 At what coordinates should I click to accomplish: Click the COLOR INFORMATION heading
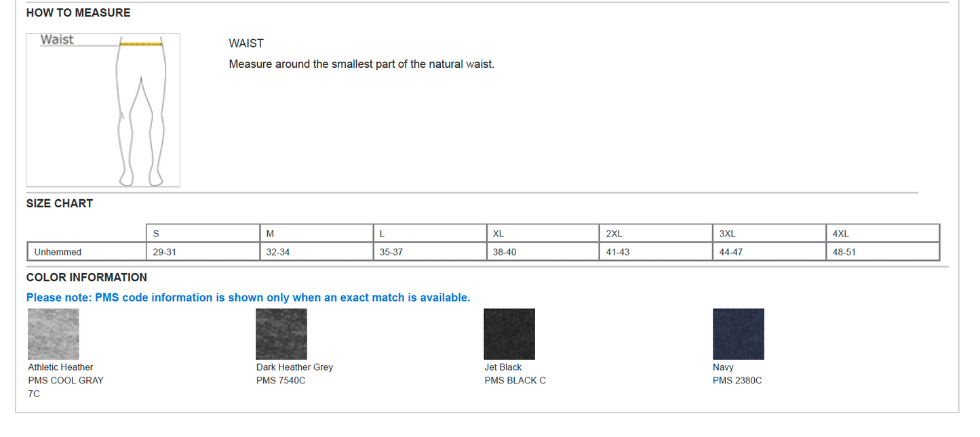(86, 277)
